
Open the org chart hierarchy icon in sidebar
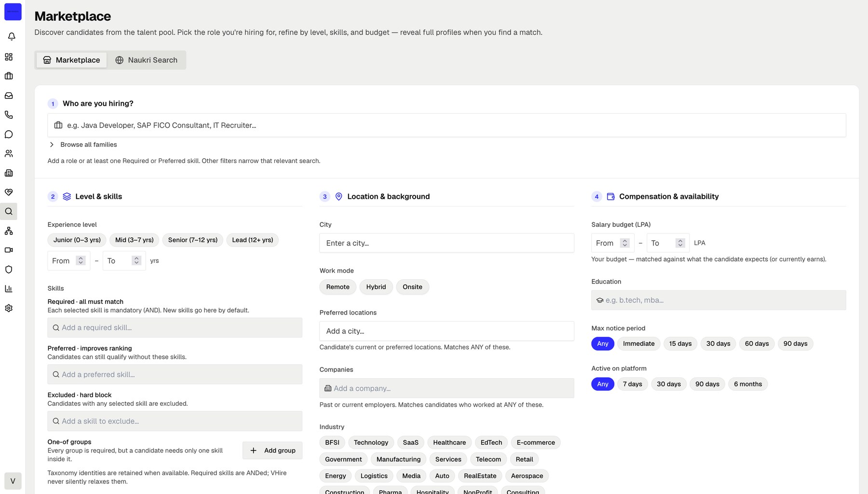coord(9,231)
